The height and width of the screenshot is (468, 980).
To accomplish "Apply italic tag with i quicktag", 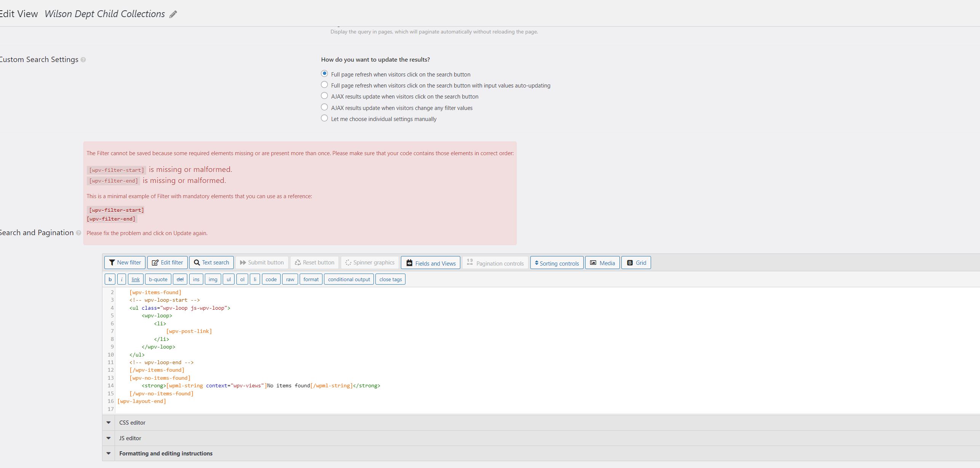I will tap(121, 279).
